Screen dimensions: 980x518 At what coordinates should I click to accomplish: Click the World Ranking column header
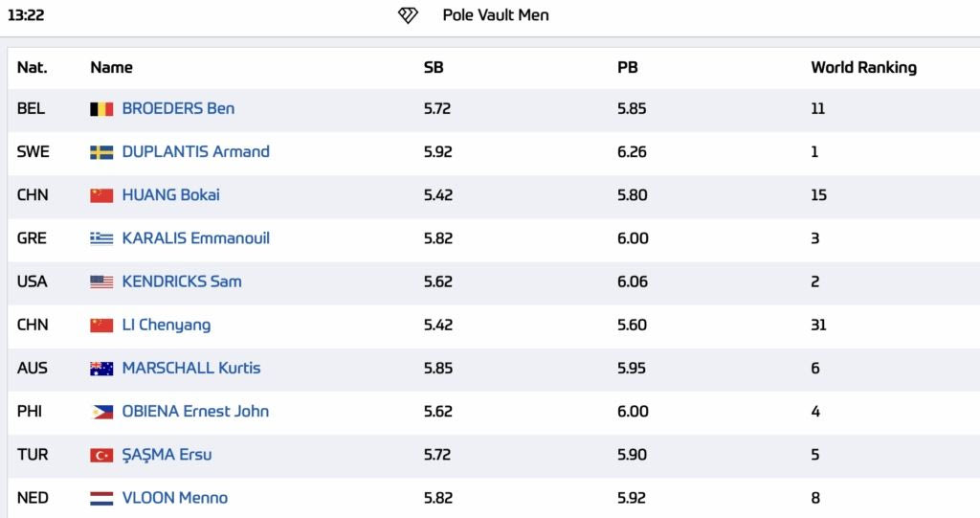click(x=863, y=67)
